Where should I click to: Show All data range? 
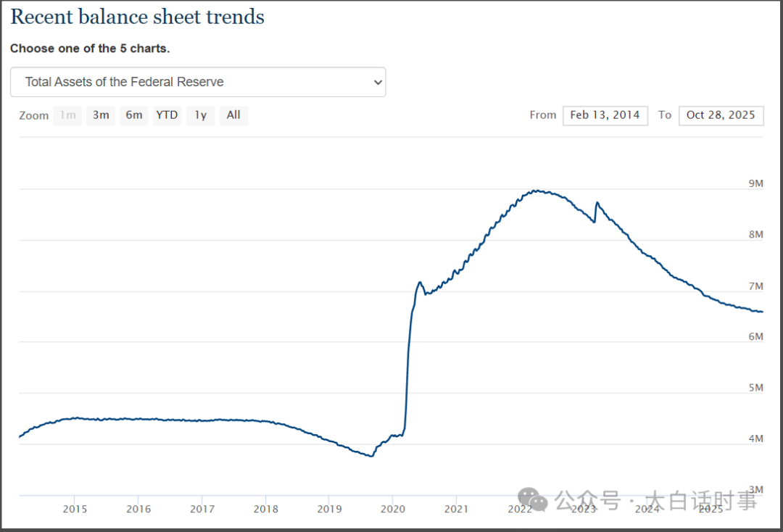[x=233, y=115]
